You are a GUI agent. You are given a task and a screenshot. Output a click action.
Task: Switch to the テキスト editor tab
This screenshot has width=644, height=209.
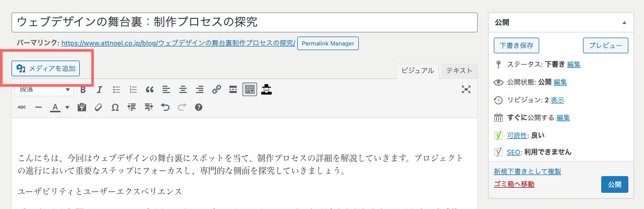[x=459, y=71]
